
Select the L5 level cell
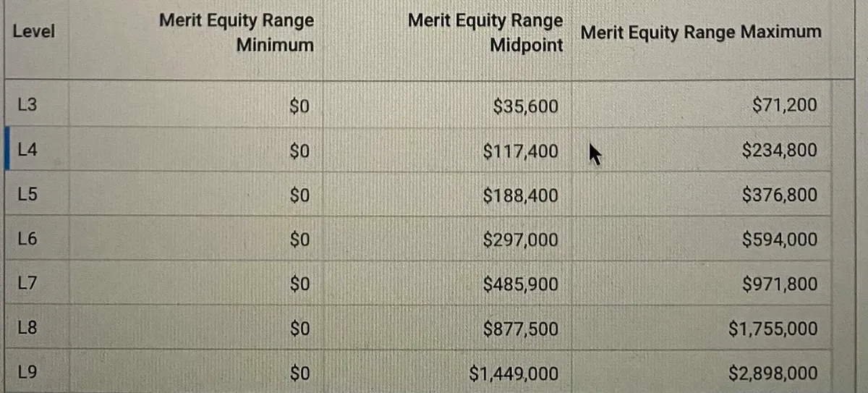(x=26, y=195)
